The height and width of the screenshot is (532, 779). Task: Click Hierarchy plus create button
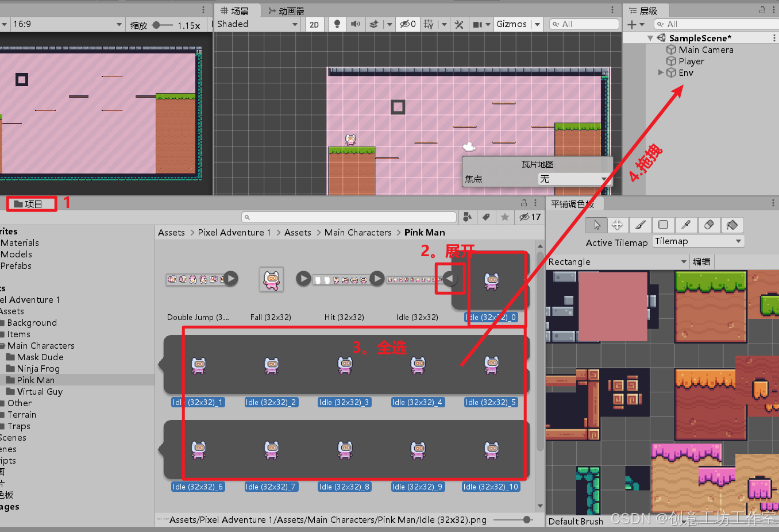coord(632,24)
